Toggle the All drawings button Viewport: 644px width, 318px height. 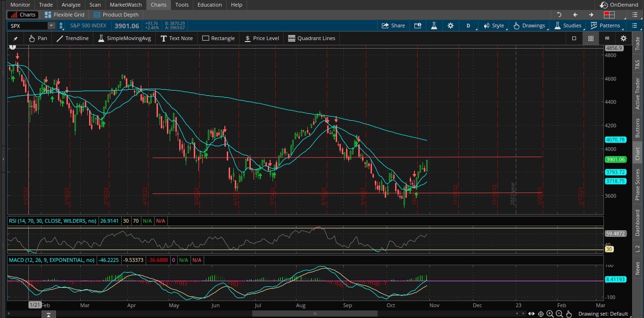(x=607, y=38)
